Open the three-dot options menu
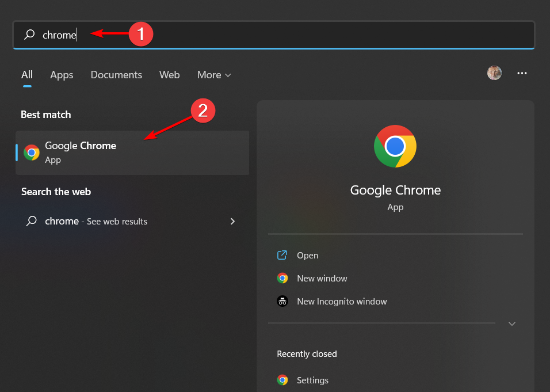 [x=522, y=73]
